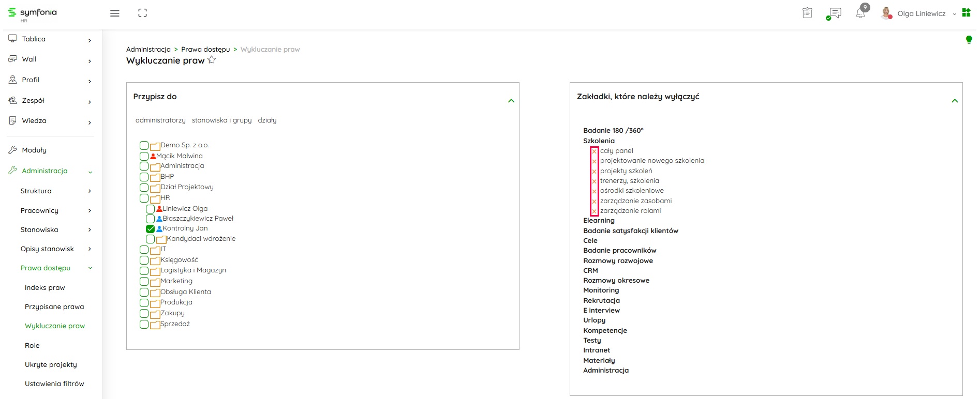Add page to favorites with star icon

[x=212, y=60]
